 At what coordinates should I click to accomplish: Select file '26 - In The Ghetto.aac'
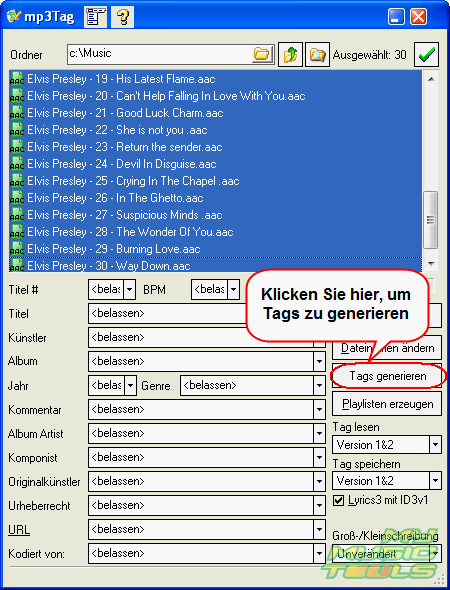pyautogui.click(x=215, y=198)
